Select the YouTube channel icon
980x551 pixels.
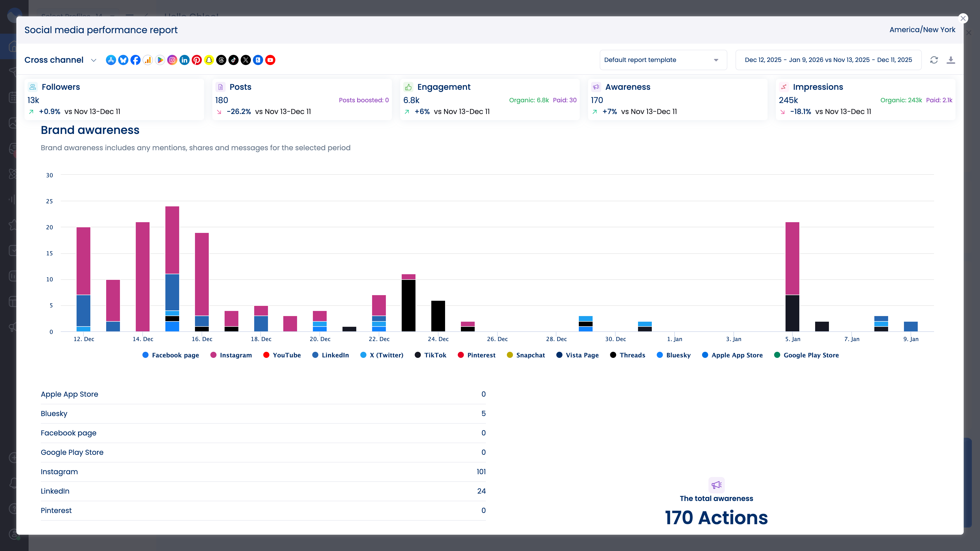point(271,60)
